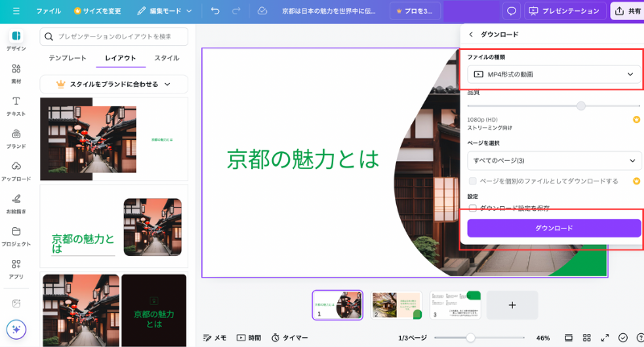Redo the last action
This screenshot has width=644, height=347.
236,11
